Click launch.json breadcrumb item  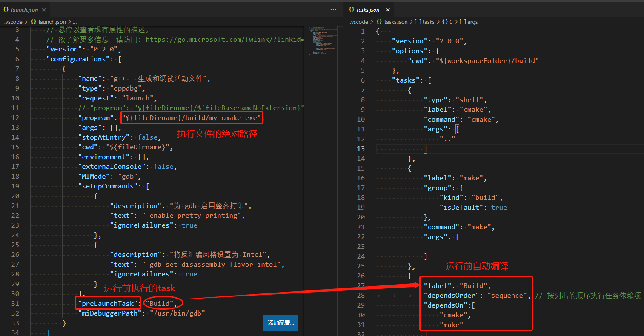(x=52, y=22)
